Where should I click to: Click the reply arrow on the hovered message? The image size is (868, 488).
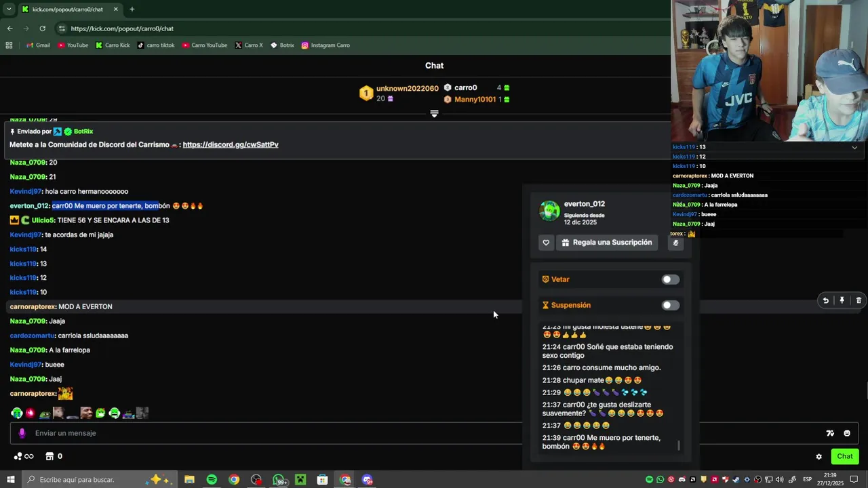(x=825, y=300)
